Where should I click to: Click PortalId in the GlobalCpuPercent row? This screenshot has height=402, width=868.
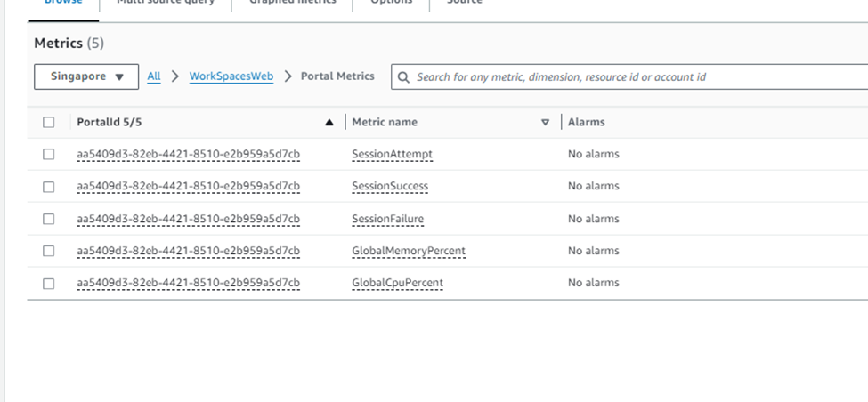(x=188, y=283)
